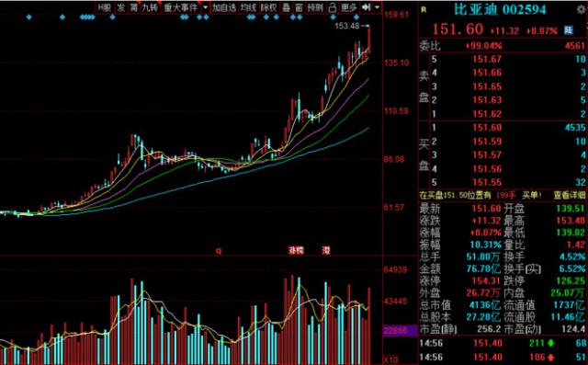Viewport: 588px width, 365px height.
Task: Click the 涨幅 event marker on chart
Action: 296,250
